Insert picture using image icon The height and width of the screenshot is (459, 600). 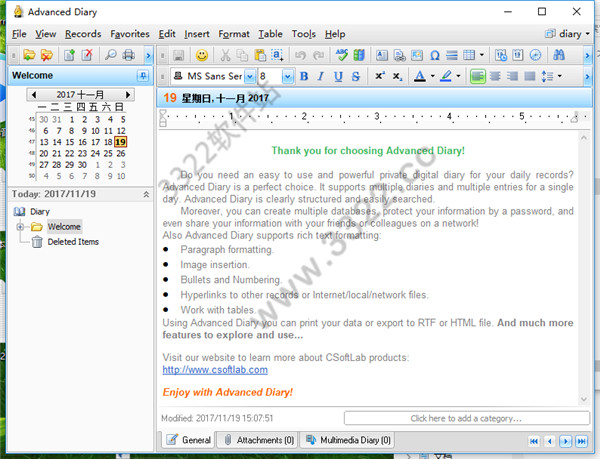[x=417, y=55]
